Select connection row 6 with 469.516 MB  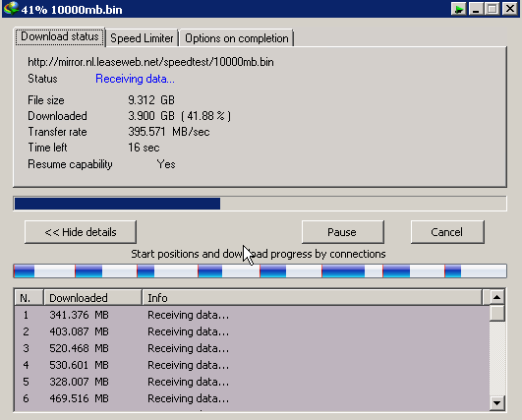click(x=252, y=398)
